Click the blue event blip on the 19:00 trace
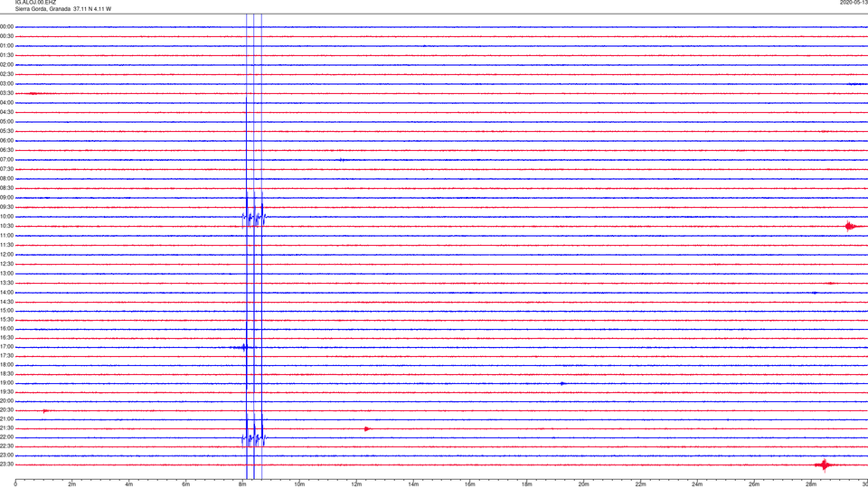This screenshot has width=868, height=488. pyautogui.click(x=562, y=383)
